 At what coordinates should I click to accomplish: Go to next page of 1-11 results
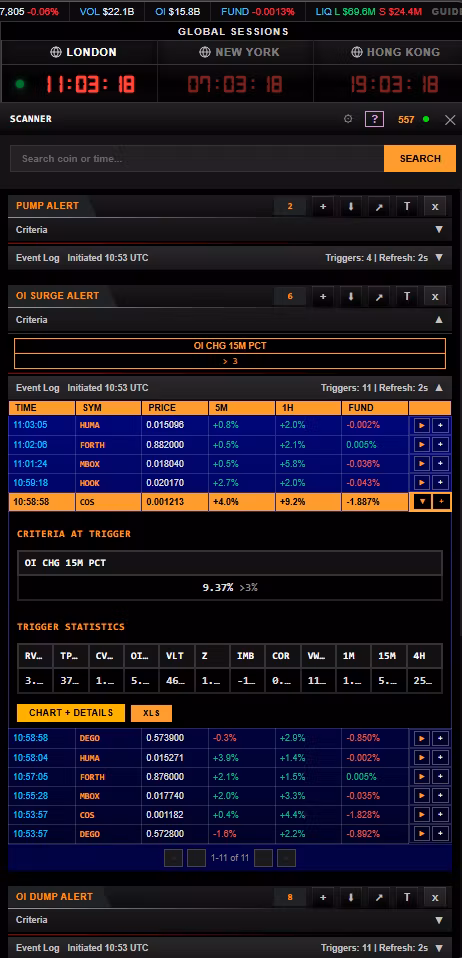[x=263, y=858]
